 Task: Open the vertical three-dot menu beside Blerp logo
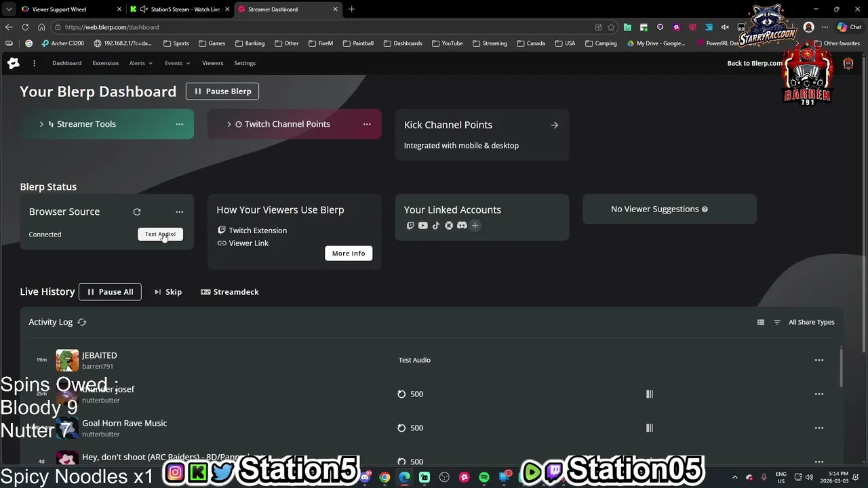pos(34,63)
